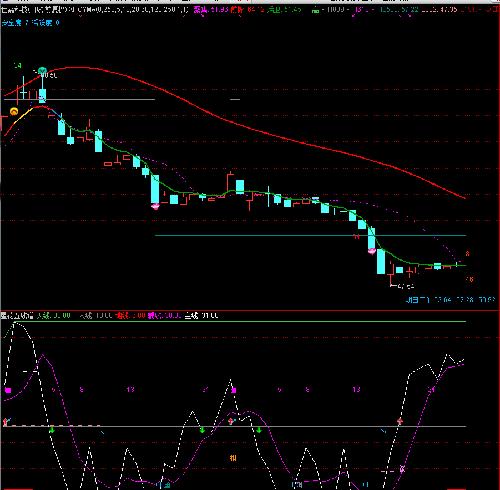
Task: Click the red divider between the chart and indicator panels
Action: (x=250, y=310)
